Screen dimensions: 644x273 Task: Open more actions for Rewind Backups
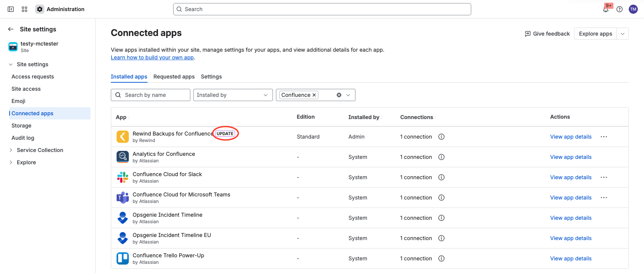(x=604, y=137)
